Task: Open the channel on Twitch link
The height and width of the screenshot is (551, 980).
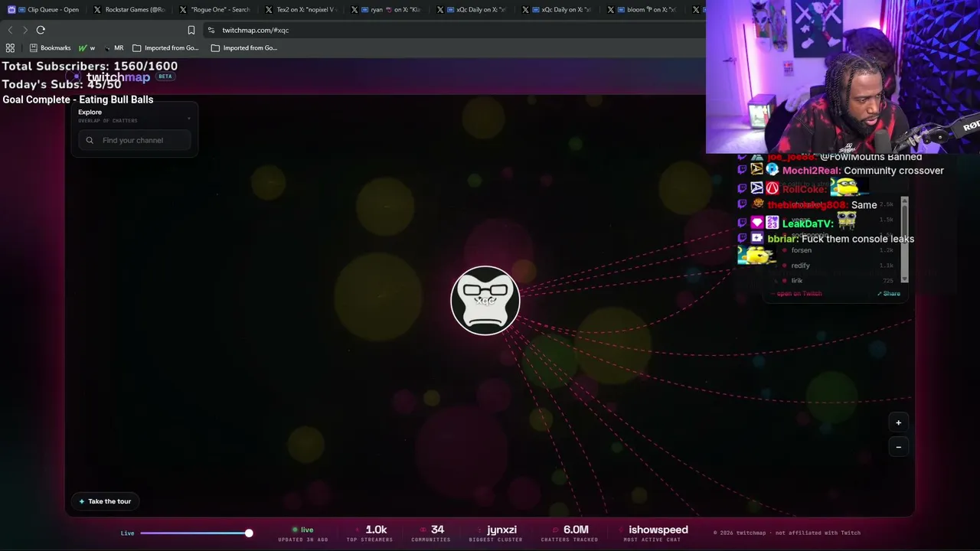Action: coord(796,294)
